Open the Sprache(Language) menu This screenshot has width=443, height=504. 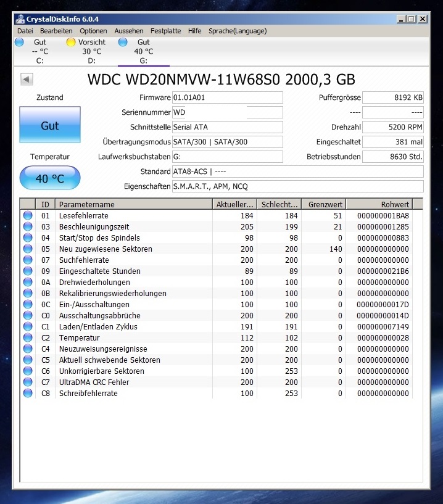238,31
